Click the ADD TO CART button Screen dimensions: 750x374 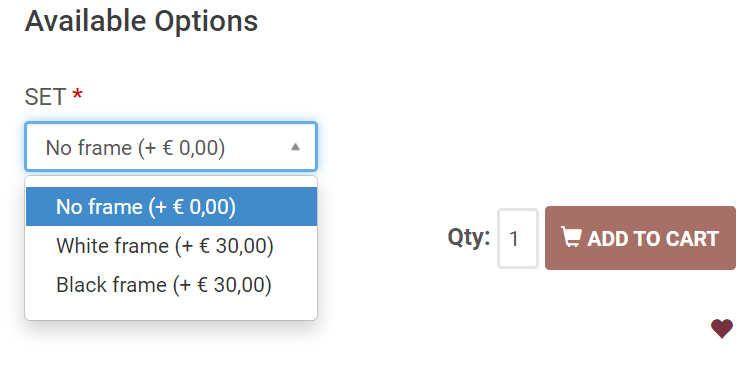click(640, 238)
